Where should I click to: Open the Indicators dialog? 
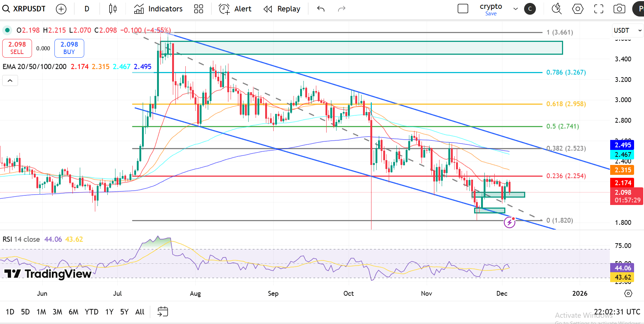tap(158, 9)
